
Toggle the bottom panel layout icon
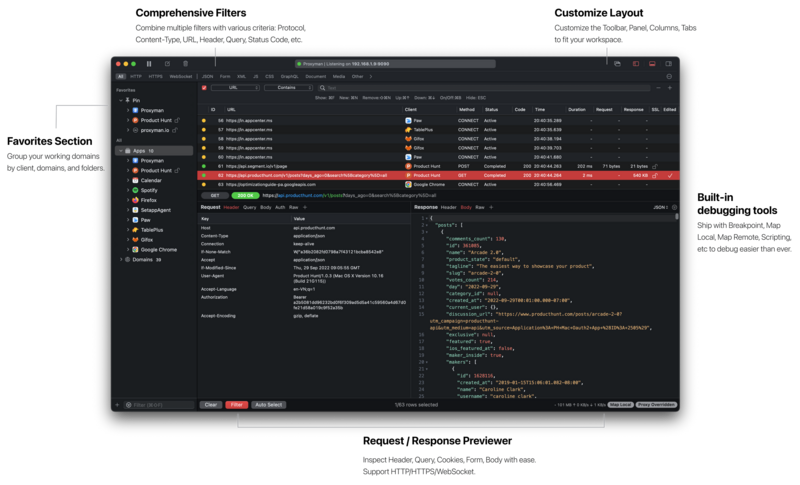[x=652, y=64]
